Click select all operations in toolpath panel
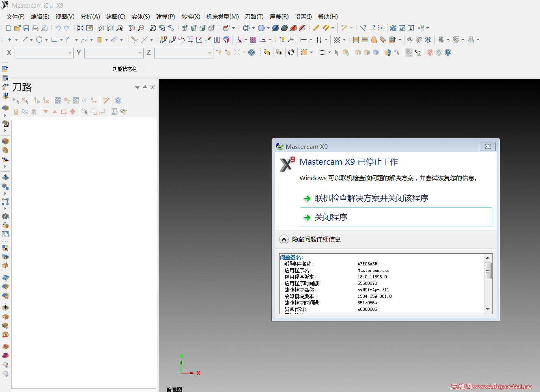 pyautogui.click(x=16, y=101)
